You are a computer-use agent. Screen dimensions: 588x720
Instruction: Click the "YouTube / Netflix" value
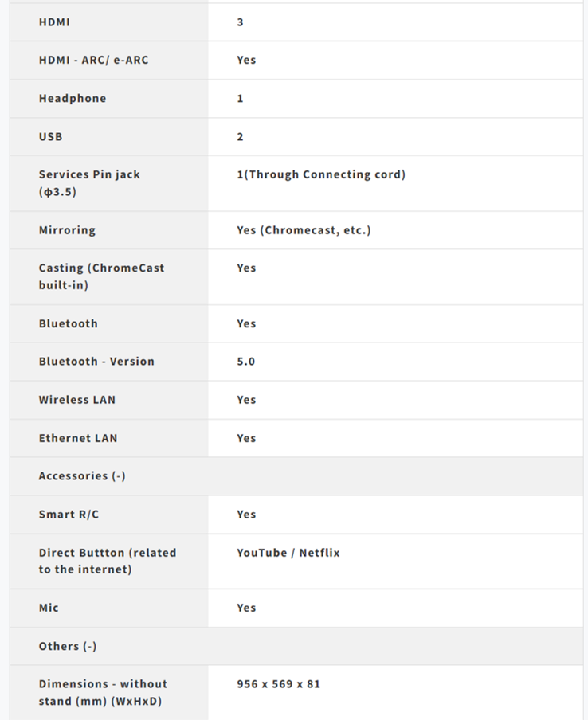point(288,553)
